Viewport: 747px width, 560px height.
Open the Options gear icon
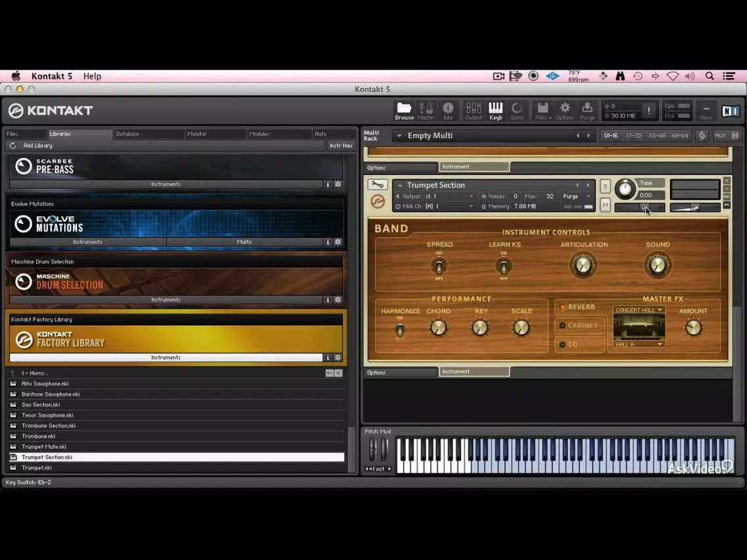coord(565,111)
